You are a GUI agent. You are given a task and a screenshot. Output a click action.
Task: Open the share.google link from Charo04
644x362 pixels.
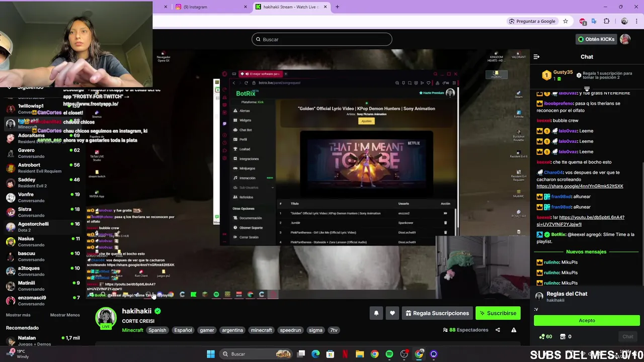(x=580, y=186)
